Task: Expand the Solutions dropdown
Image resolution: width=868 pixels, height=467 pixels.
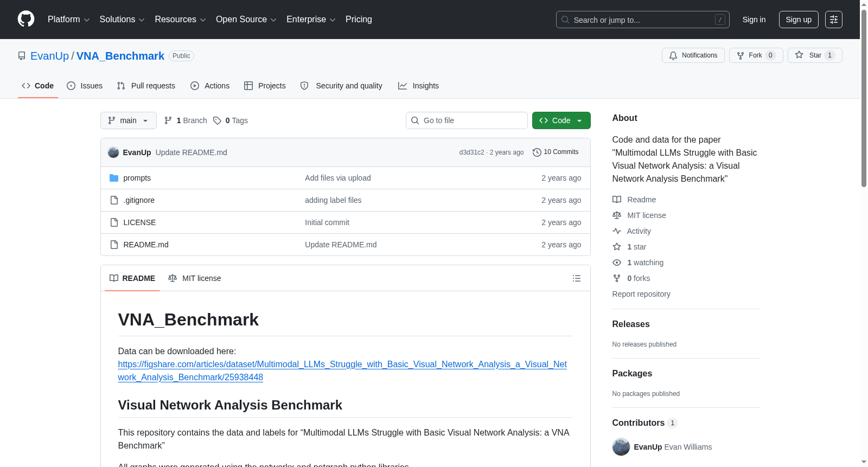Action: pyautogui.click(x=122, y=20)
